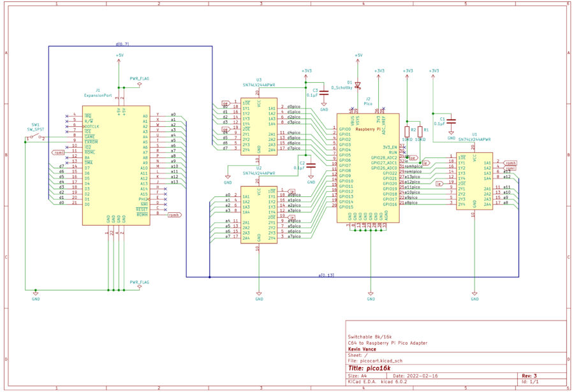
Task: Click the 'Rev: 3' field
Action: [529, 375]
